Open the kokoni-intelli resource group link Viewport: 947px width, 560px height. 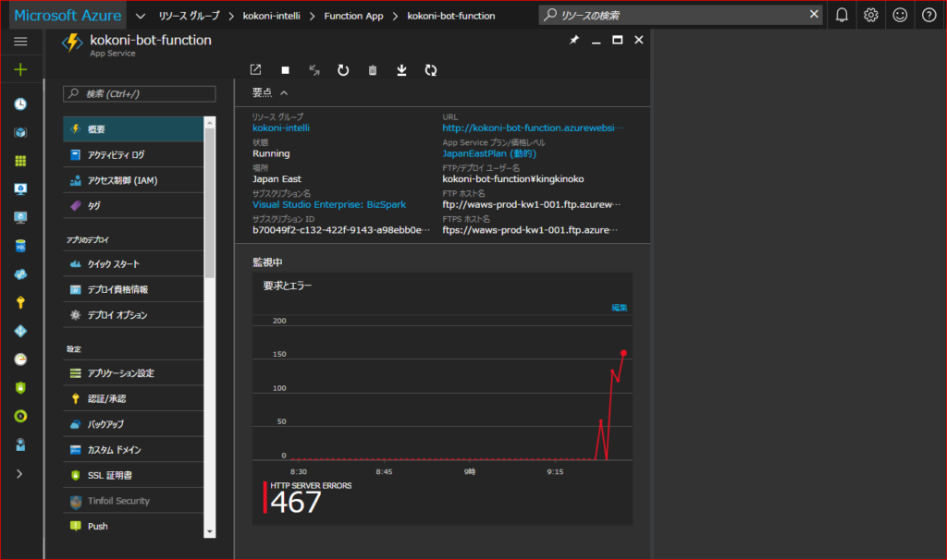coord(281,128)
